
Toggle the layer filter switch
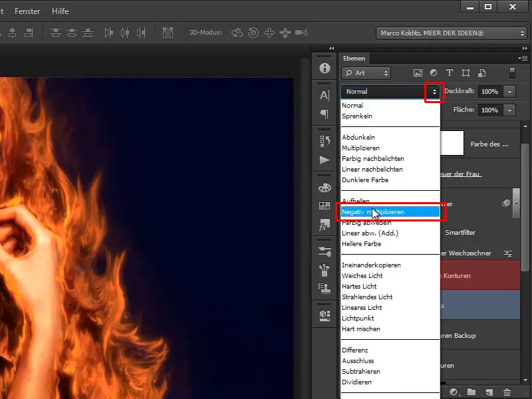[512, 73]
